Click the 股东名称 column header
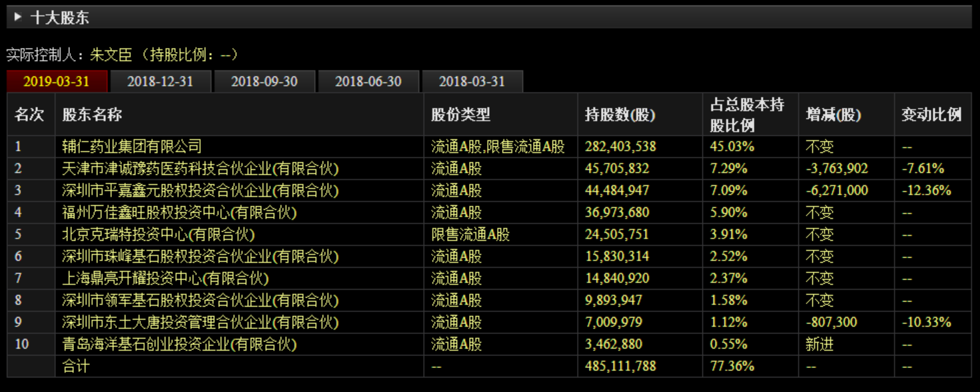 coord(92,114)
